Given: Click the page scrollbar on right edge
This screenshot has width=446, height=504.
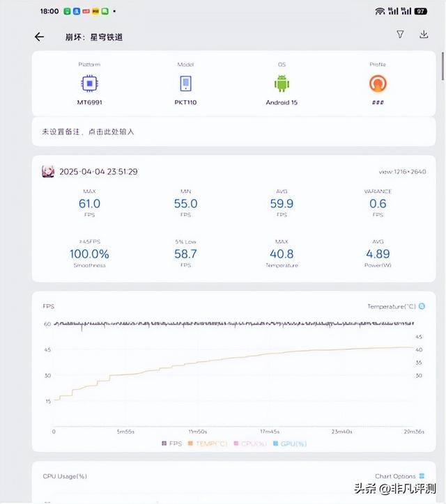Looking at the screenshot, I should (443, 66).
